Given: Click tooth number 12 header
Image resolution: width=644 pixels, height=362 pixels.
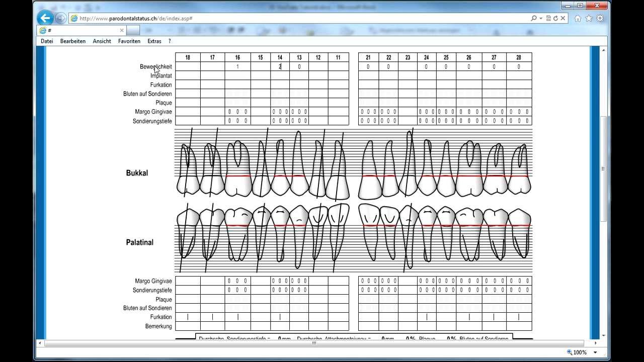Looking at the screenshot, I should (x=318, y=57).
